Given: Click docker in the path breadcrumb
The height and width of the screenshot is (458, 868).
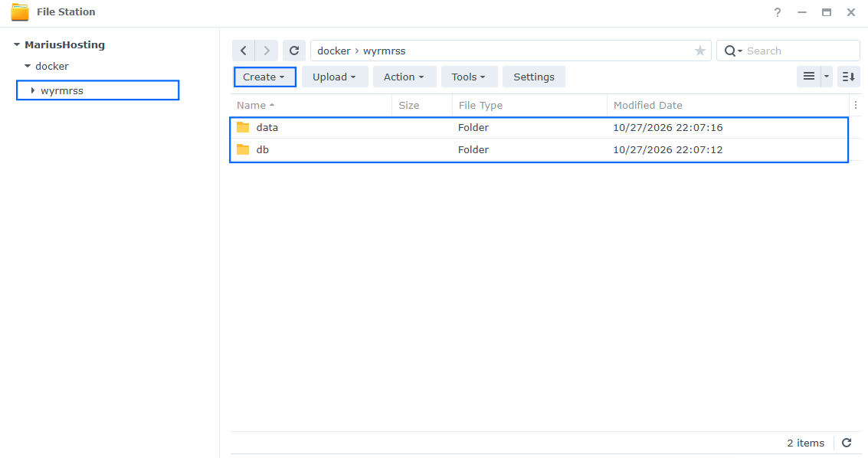Looking at the screenshot, I should point(334,51).
